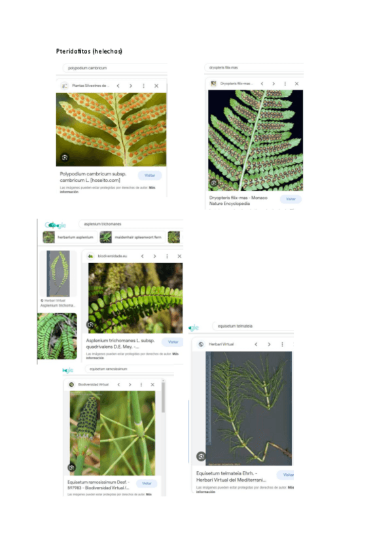Go to next image in Polypodium panel
The image size is (392, 555).
[x=131, y=86]
